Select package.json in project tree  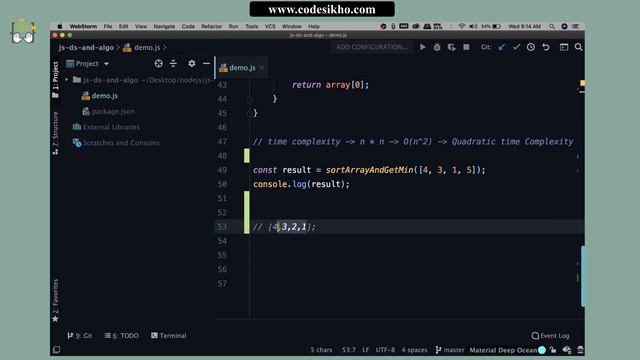pos(109,111)
